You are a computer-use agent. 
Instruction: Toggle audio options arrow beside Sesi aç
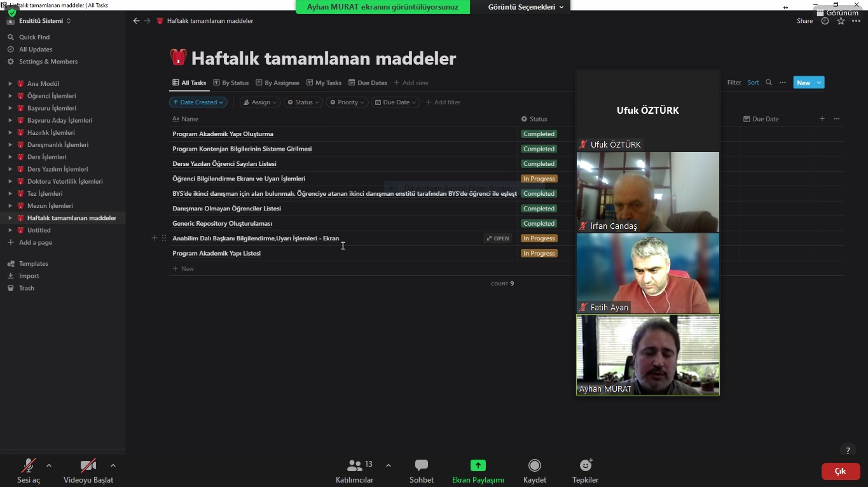49,465
